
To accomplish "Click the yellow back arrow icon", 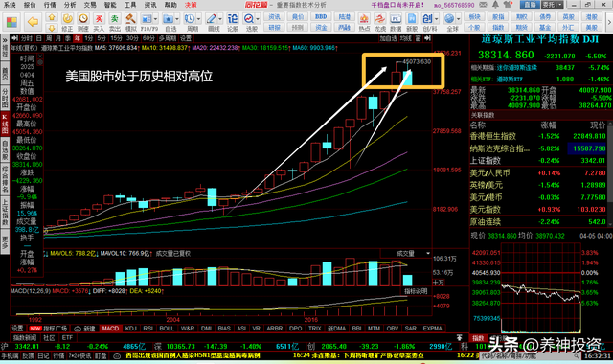I will pos(34,22).
